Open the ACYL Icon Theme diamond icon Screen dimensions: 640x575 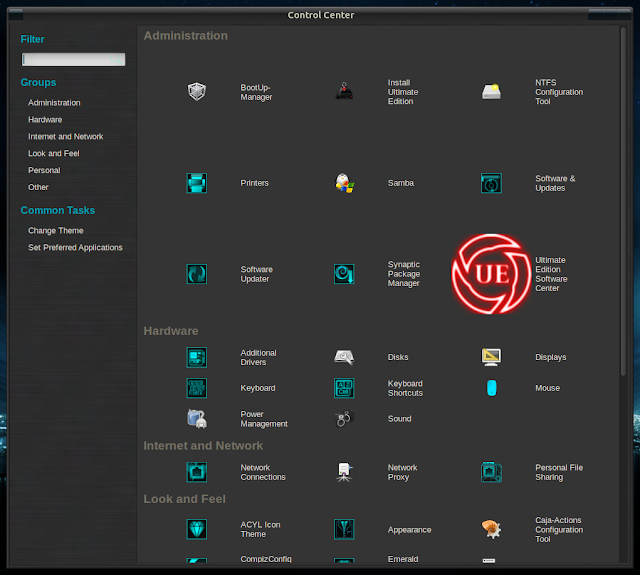[196, 529]
